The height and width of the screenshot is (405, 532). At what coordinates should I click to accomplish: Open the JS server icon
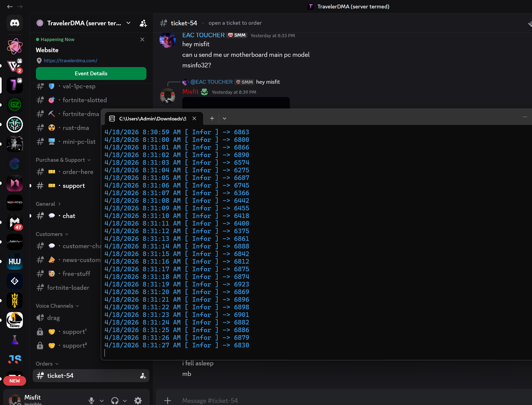[15, 359]
